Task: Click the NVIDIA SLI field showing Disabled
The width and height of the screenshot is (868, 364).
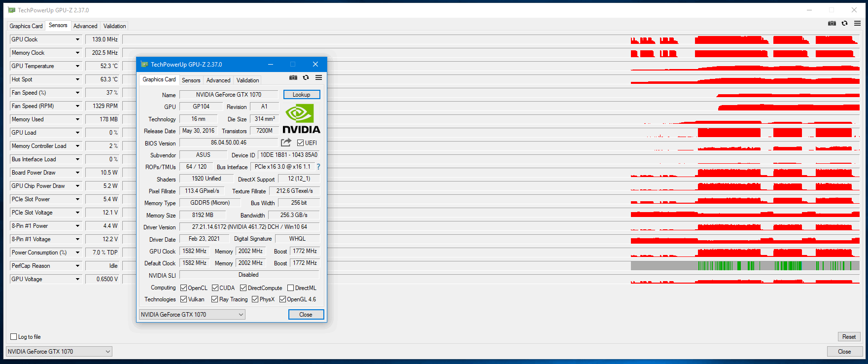Action: 249,275
